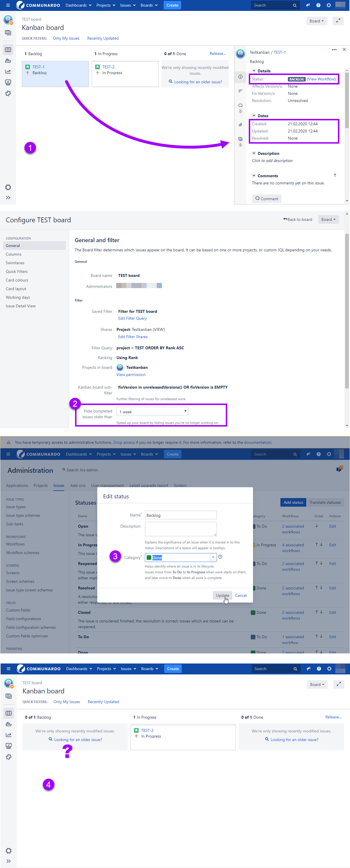Collapse the Details section

(x=254, y=71)
